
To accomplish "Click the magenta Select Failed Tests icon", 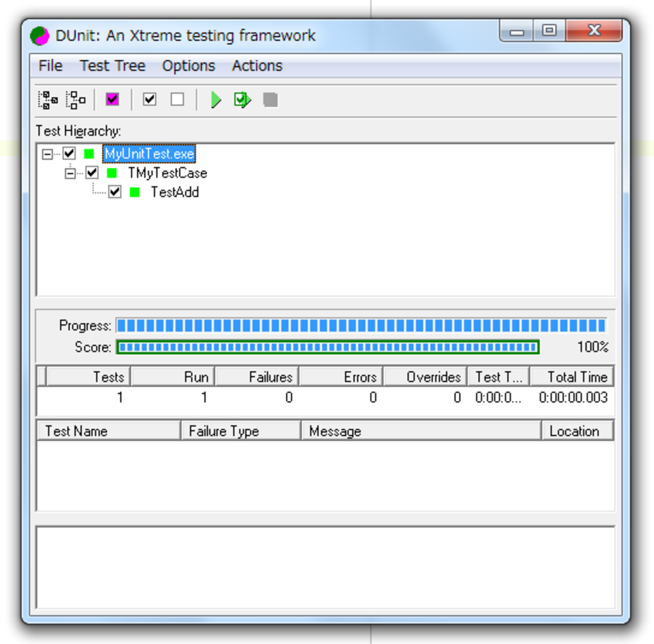I will tap(112, 100).
